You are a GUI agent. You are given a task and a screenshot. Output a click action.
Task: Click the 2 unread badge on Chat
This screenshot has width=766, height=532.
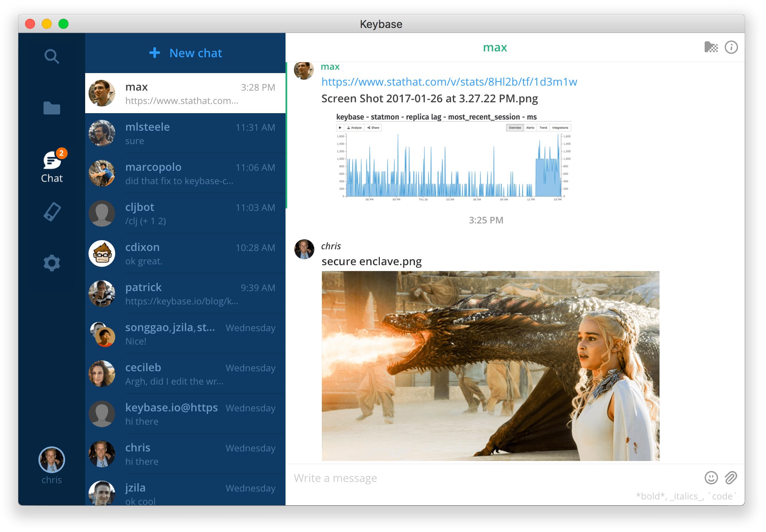point(61,153)
